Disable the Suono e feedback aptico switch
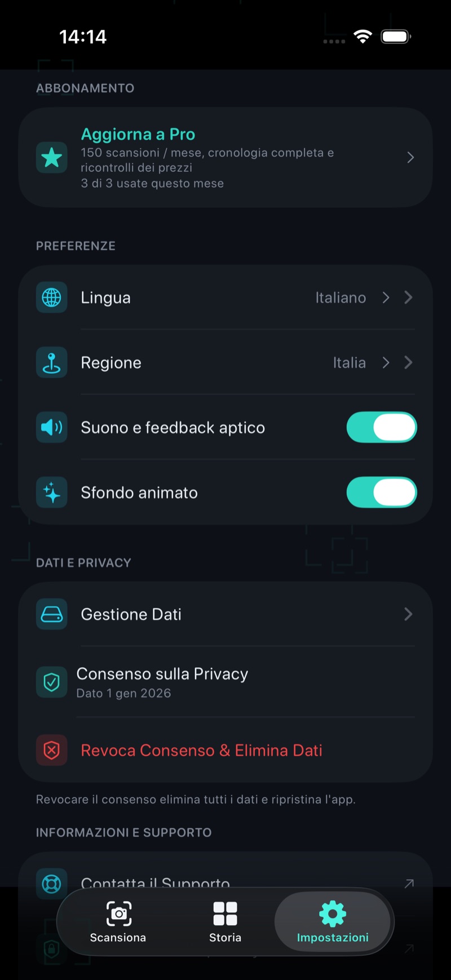This screenshot has width=451, height=980. [382, 427]
